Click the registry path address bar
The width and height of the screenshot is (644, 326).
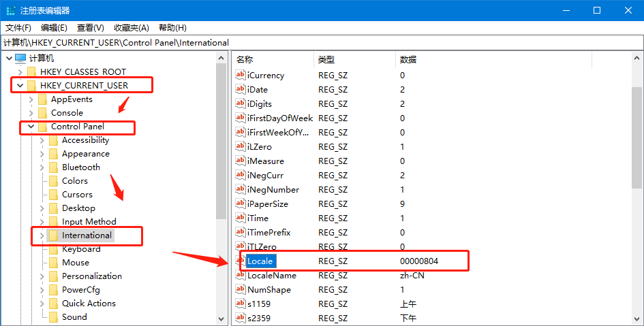(320, 42)
